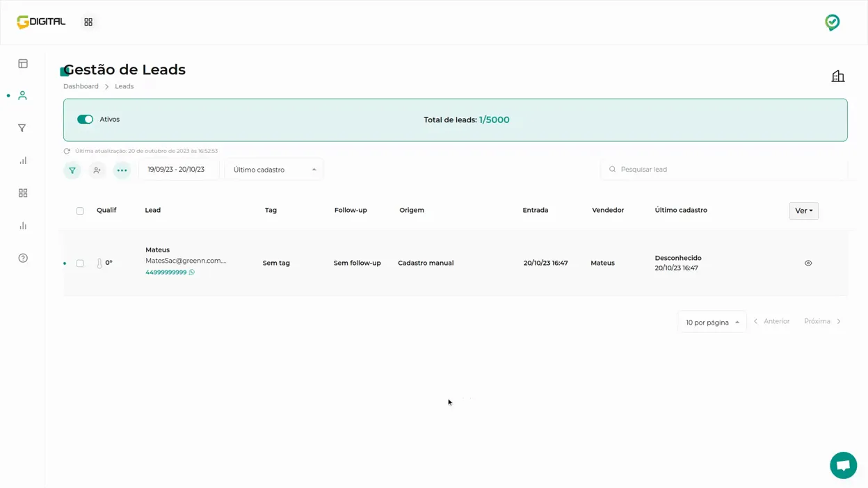Open the lower bar chart sidebar icon
868x488 pixels.
click(23, 225)
